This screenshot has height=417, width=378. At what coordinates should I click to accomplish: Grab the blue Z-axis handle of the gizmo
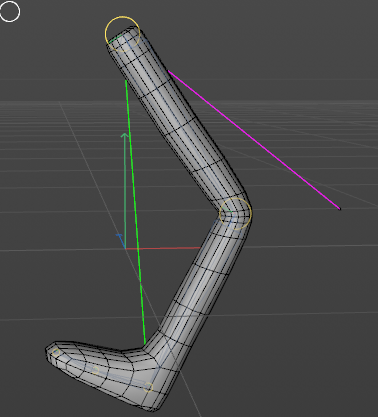tap(120, 241)
